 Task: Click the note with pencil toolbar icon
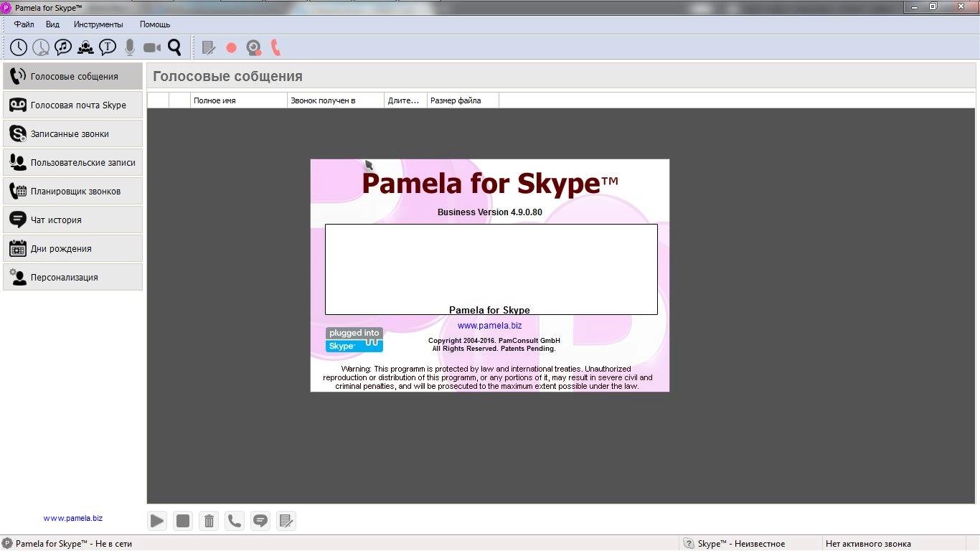[x=209, y=48]
